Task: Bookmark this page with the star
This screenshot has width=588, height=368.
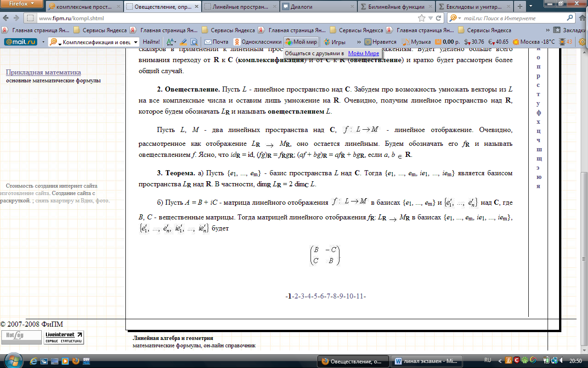Action: tap(422, 18)
